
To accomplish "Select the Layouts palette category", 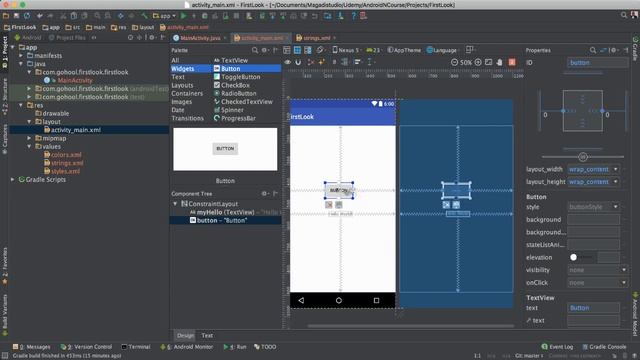I will (182, 85).
